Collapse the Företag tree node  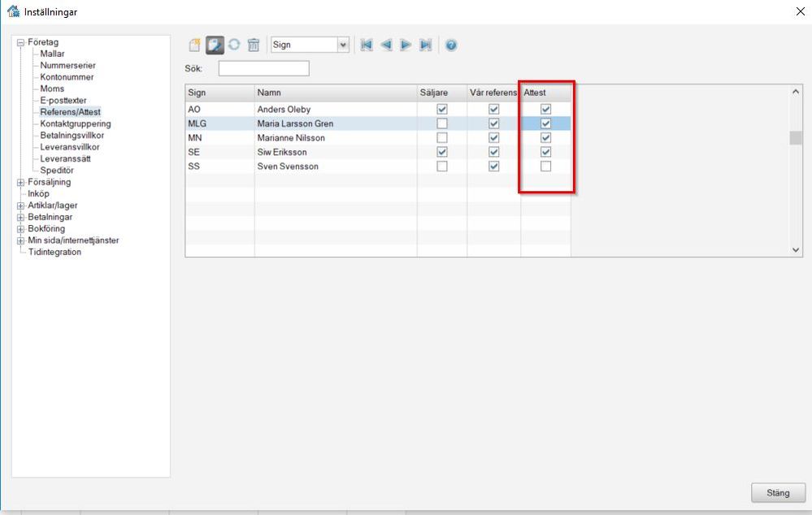coord(20,43)
